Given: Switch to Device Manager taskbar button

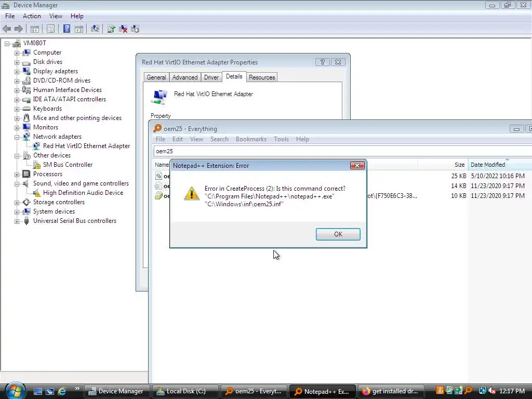Looking at the screenshot, I should [x=117, y=391].
